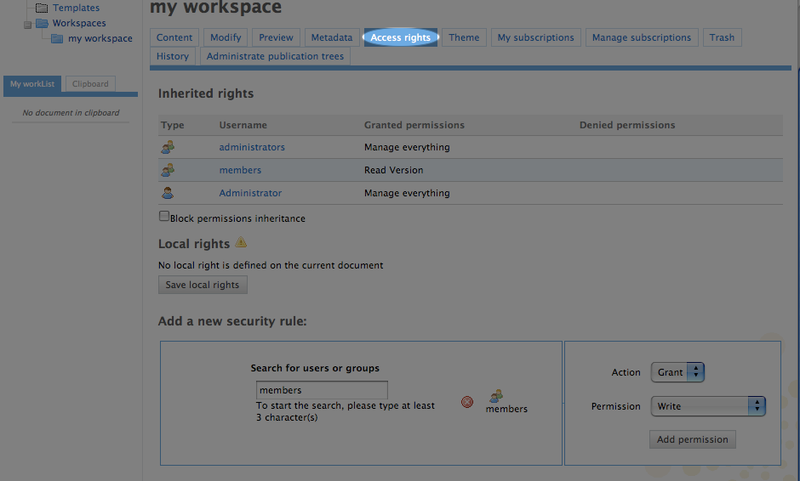Click Save local rights button

pos(203,285)
